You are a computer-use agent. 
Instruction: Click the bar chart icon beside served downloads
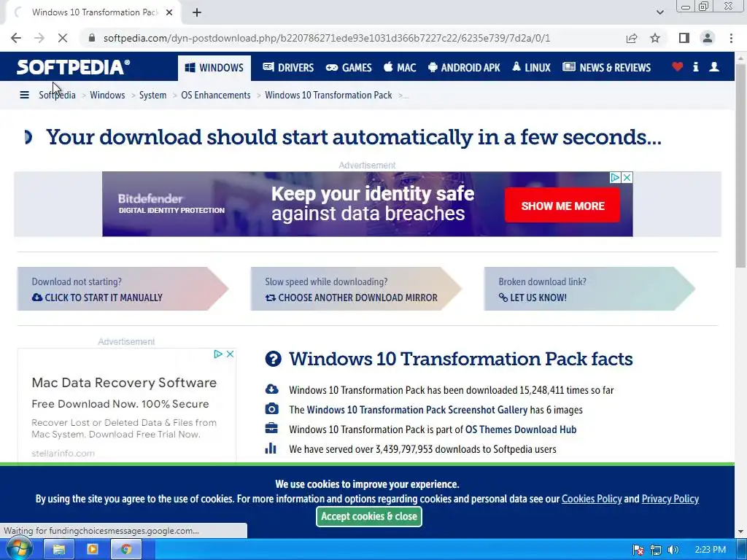[271, 448]
